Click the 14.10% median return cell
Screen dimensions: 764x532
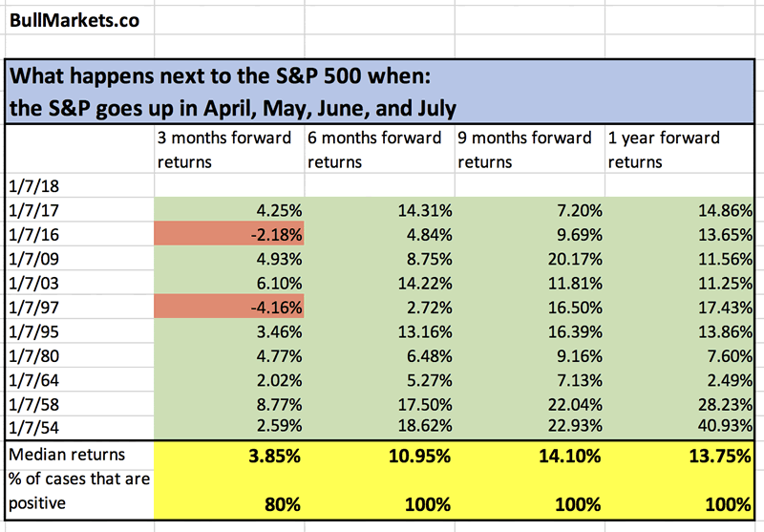pyautogui.click(x=529, y=456)
